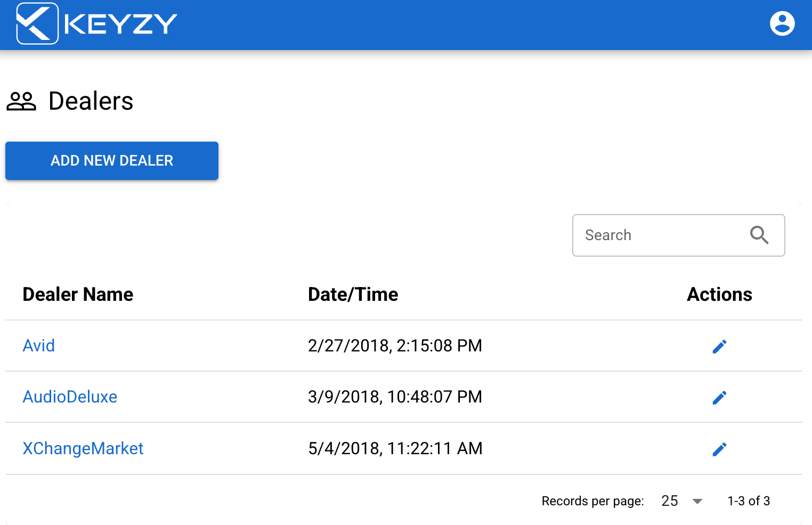This screenshot has width=812, height=525.
Task: Open the Avid dealer link
Action: [x=39, y=346]
